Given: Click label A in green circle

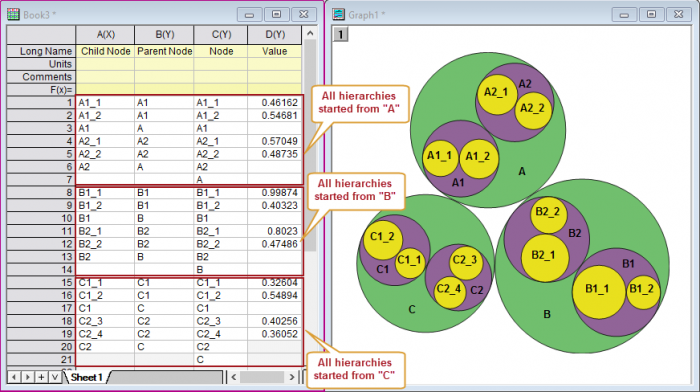Looking at the screenshot, I should tap(522, 171).
